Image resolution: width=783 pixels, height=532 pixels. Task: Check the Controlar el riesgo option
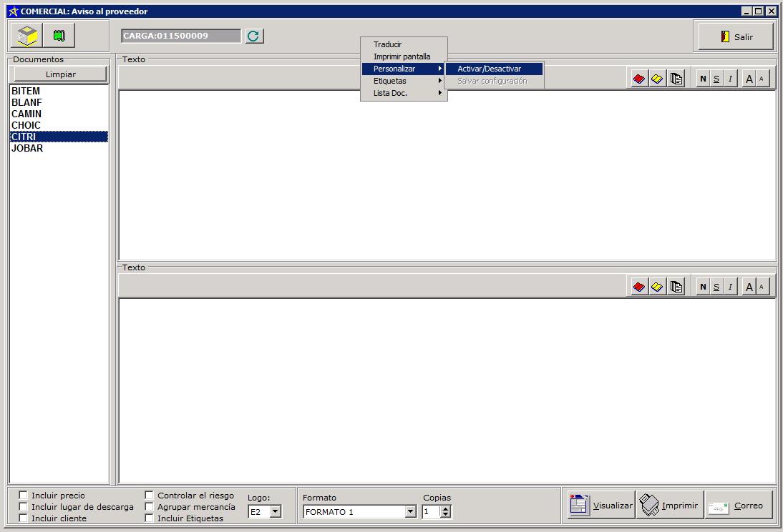click(x=150, y=495)
